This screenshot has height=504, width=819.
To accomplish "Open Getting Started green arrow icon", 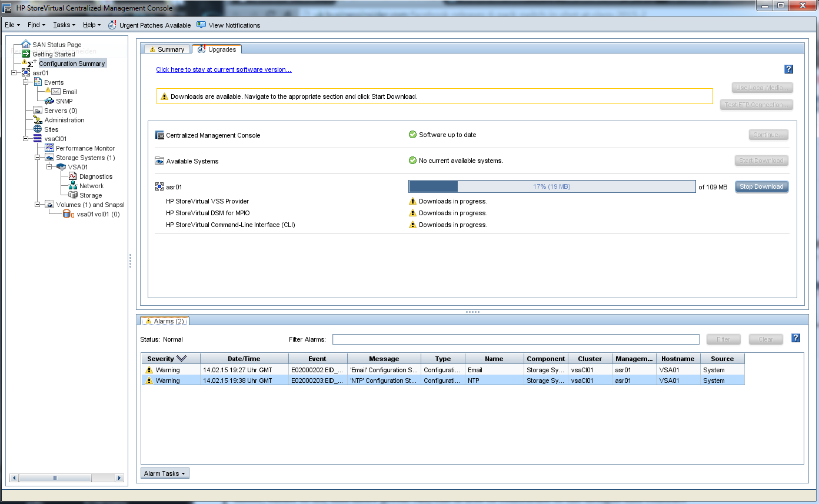I will click(26, 54).
